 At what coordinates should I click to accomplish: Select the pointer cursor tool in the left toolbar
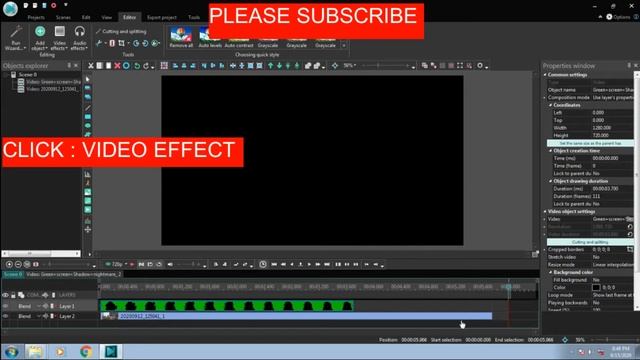point(87,79)
